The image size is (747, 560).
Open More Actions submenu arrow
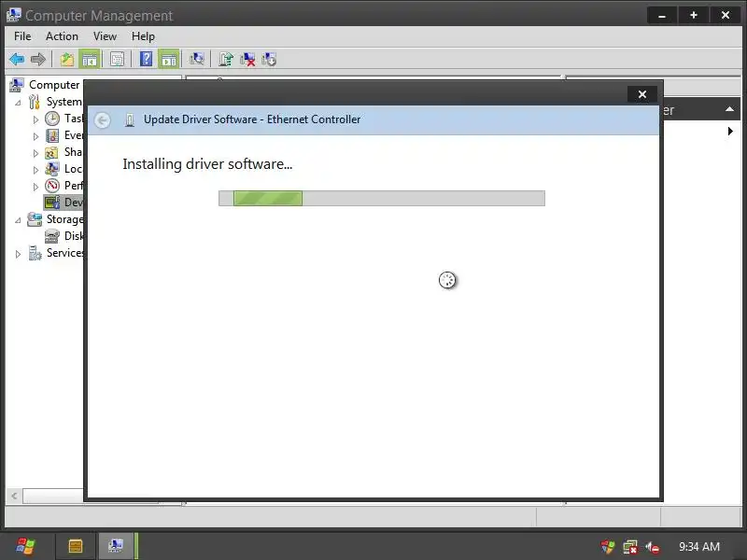tap(730, 131)
